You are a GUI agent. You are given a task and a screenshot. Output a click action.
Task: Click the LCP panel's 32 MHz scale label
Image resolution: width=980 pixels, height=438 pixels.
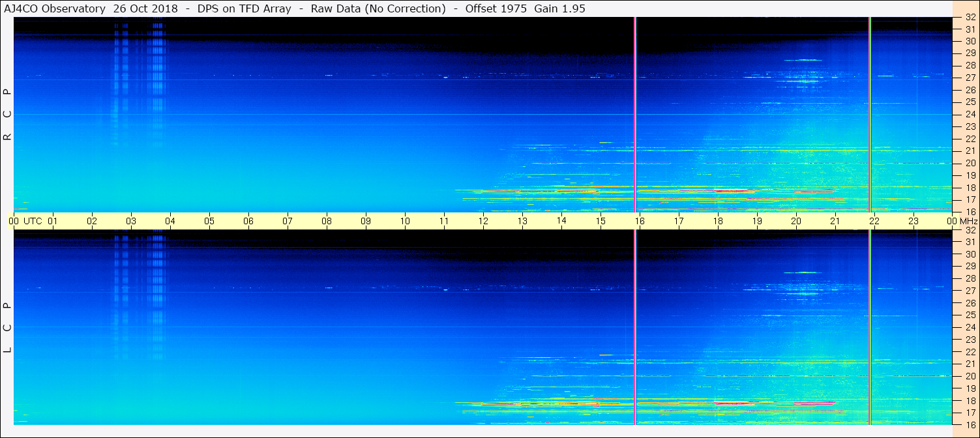[x=970, y=230]
